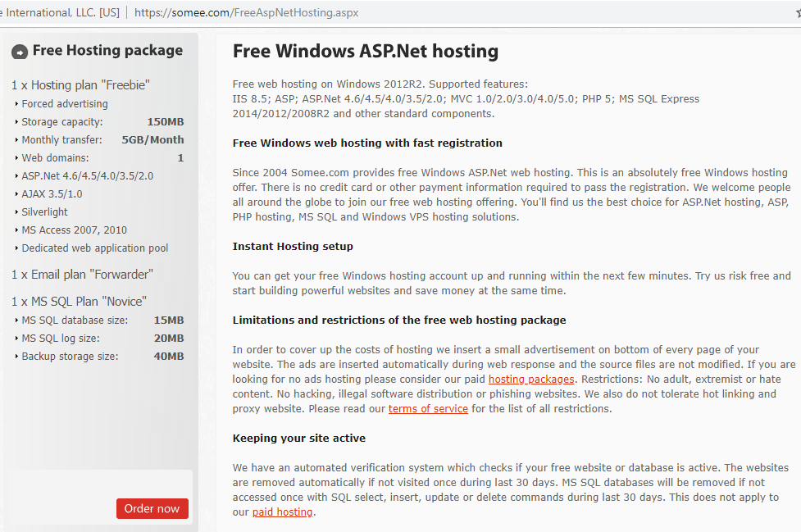Click the bullet arrow beside MS SQL database size

[x=16, y=321]
